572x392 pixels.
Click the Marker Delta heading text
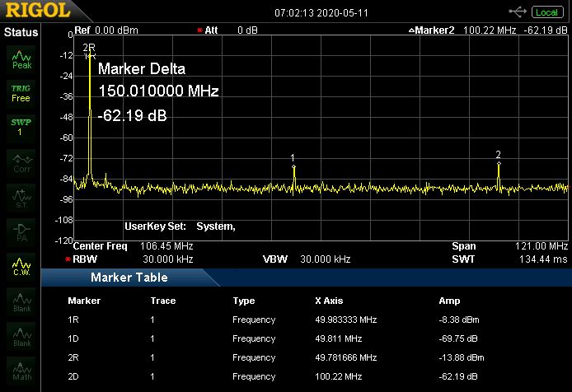tap(142, 69)
